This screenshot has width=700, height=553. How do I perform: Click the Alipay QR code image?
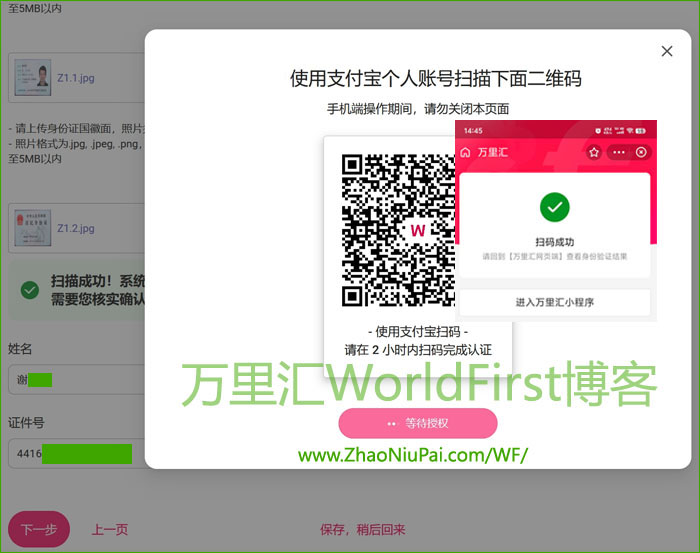coord(398,230)
